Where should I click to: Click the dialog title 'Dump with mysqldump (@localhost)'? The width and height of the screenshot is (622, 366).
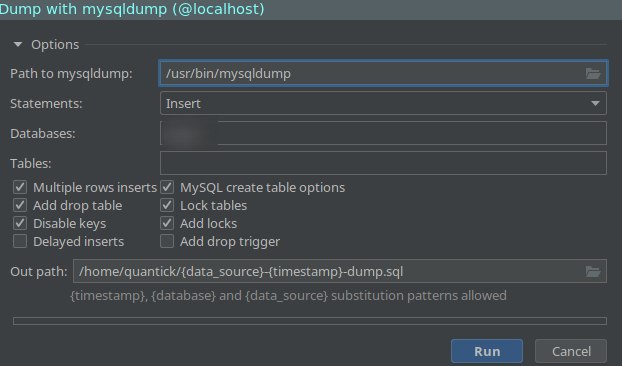click(x=132, y=9)
